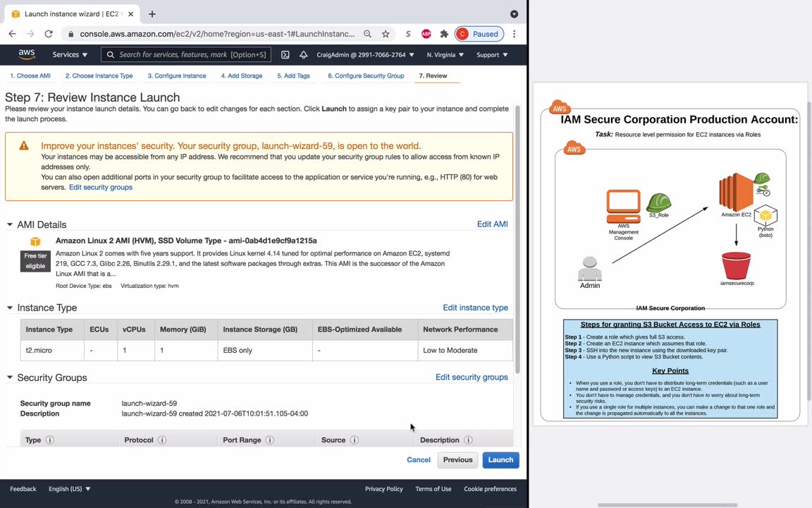Click the Paused profile button
The width and height of the screenshot is (812, 508).
pos(479,34)
